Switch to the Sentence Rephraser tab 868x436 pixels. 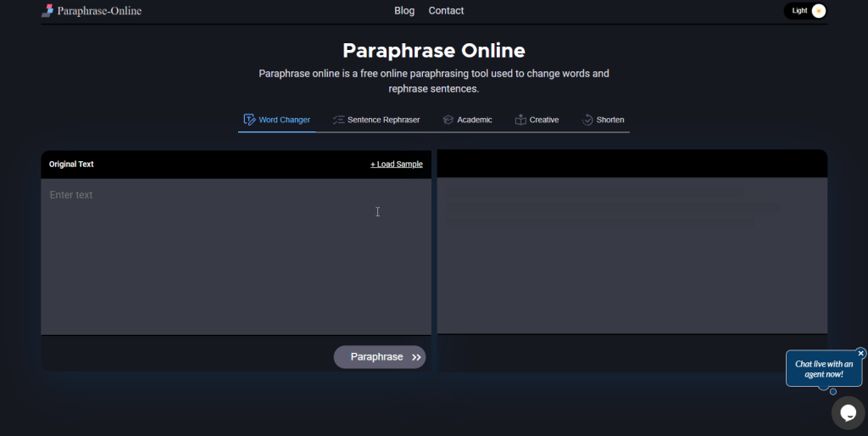point(383,120)
